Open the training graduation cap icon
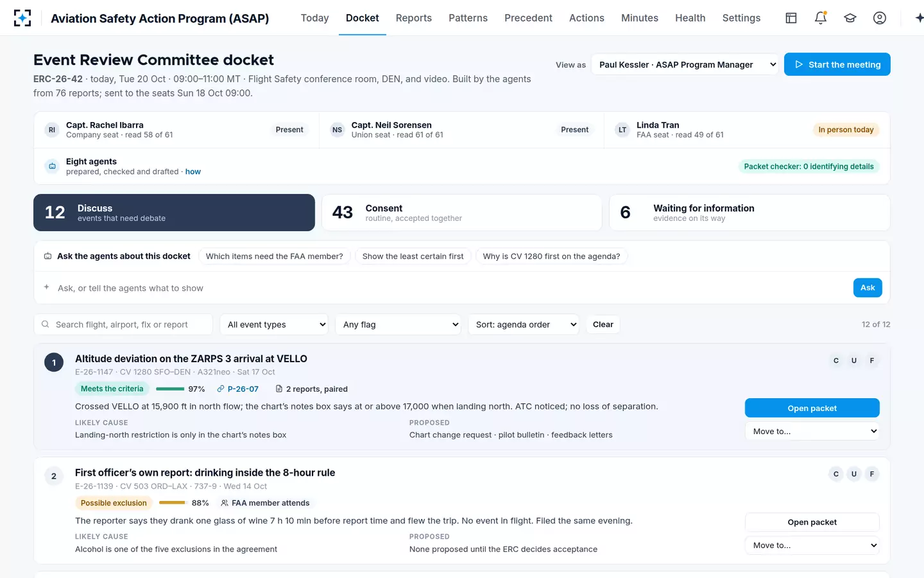Image resolution: width=924 pixels, height=578 pixels. tap(850, 18)
